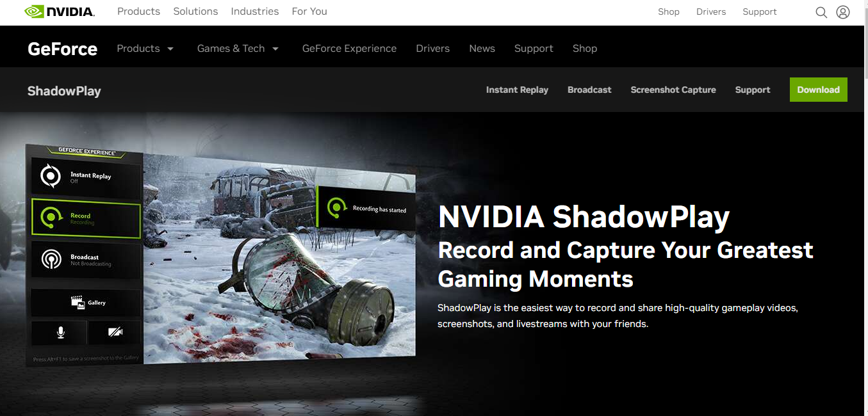Expand the GeForce Products dropdown
This screenshot has width=868, height=416.
click(145, 49)
